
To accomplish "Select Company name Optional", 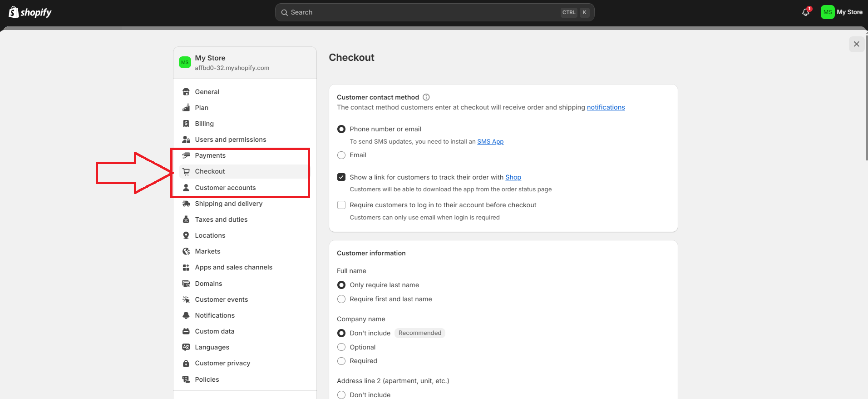I will click(x=341, y=347).
